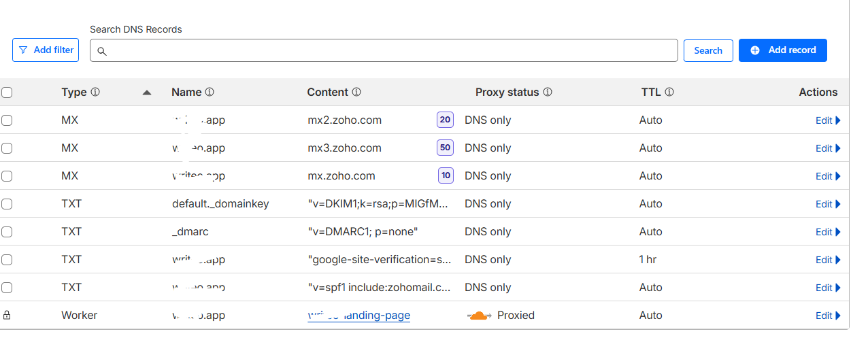Open the landing-page Worker link
Viewport: 868px width, 338px height.
(358, 316)
